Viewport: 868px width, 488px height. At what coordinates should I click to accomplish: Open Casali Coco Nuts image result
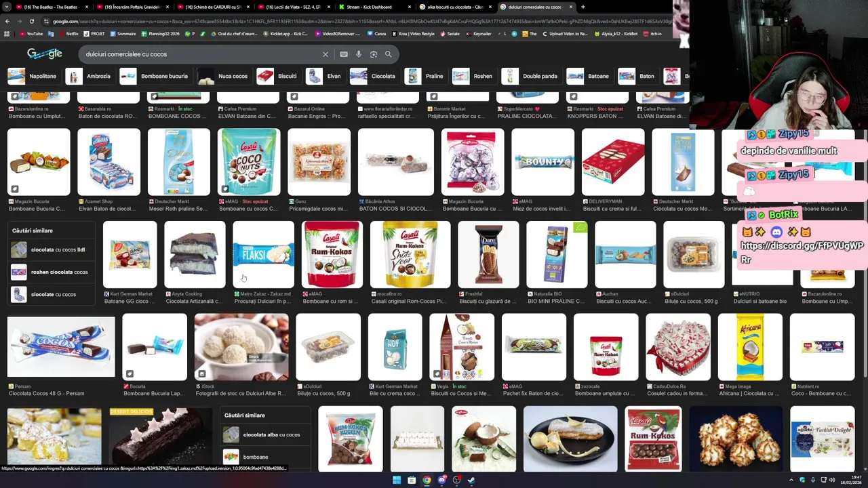(249, 162)
